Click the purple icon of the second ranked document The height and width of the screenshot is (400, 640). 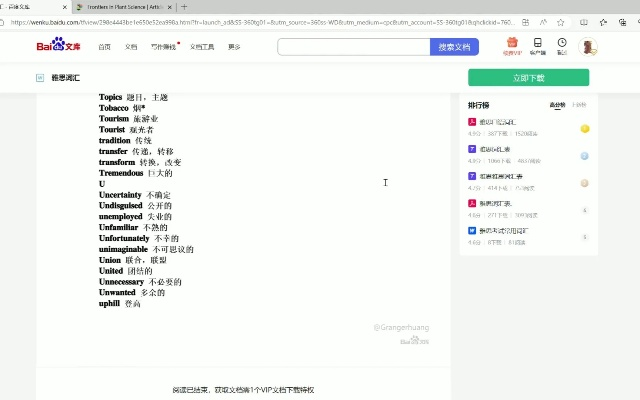click(472, 149)
